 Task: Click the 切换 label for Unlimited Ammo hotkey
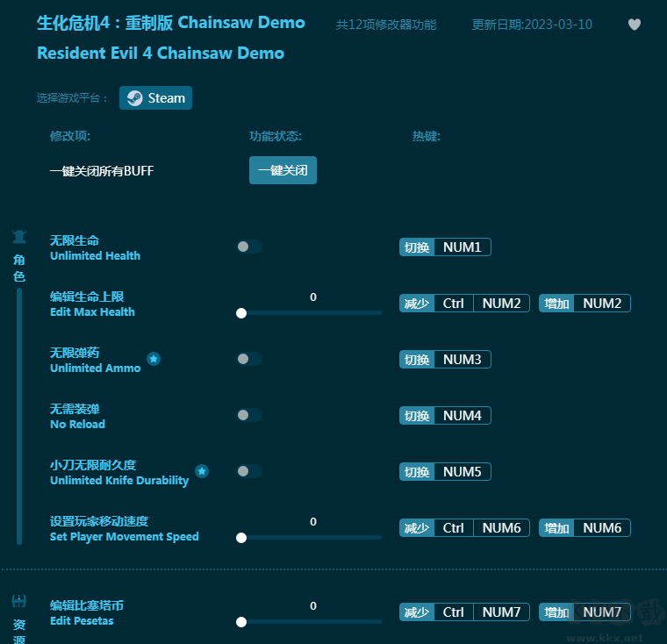(417, 360)
